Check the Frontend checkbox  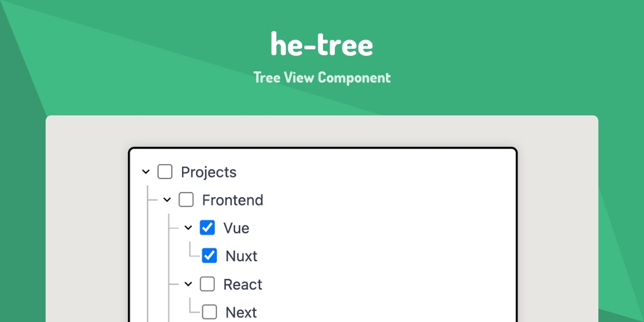[x=186, y=200]
